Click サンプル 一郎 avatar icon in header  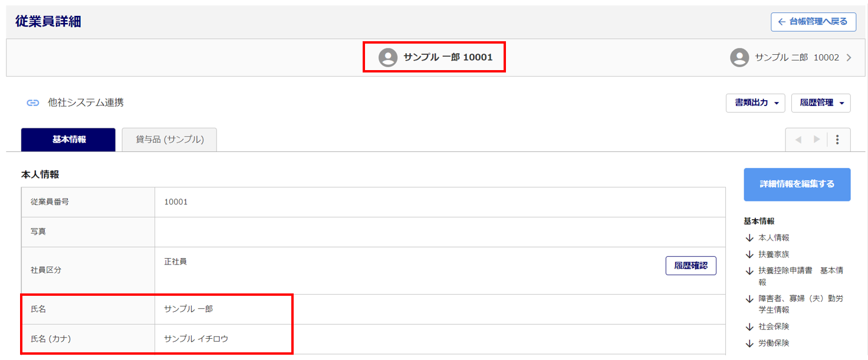[388, 58]
